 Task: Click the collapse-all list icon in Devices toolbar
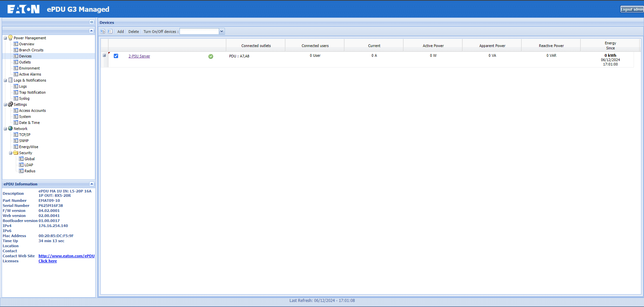[110, 31]
